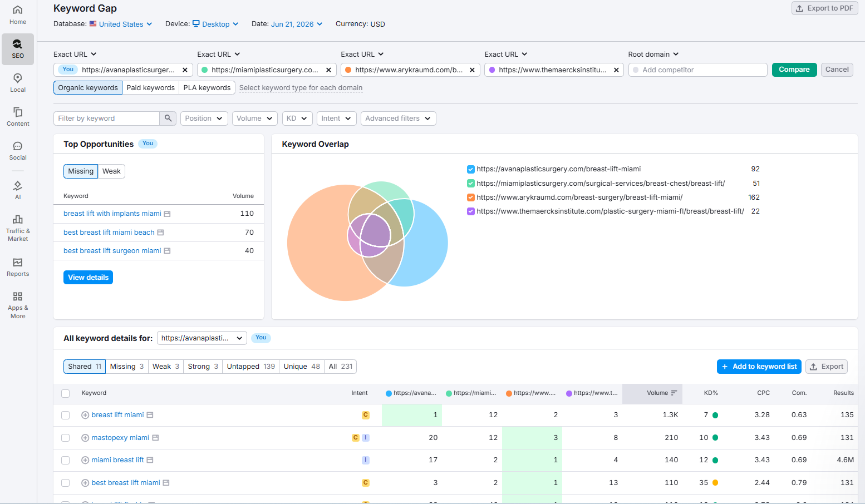Click the Cancel button
The height and width of the screenshot is (504, 865).
(837, 70)
